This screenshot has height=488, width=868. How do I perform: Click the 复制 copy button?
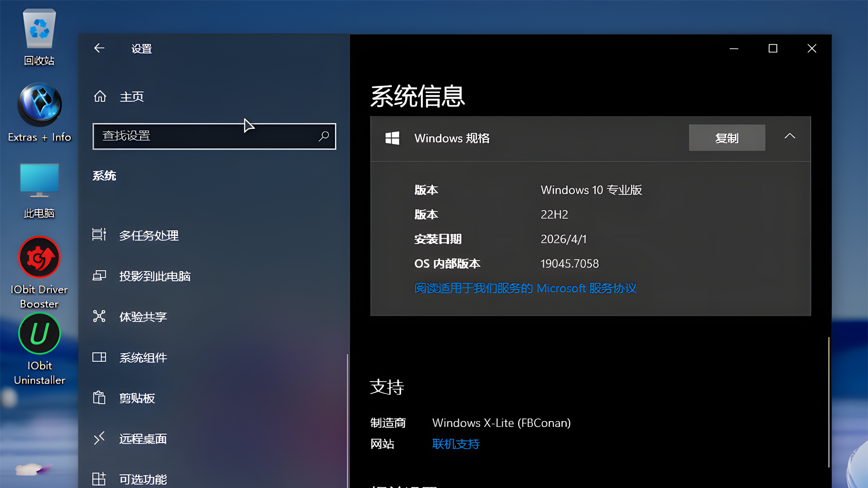(727, 138)
